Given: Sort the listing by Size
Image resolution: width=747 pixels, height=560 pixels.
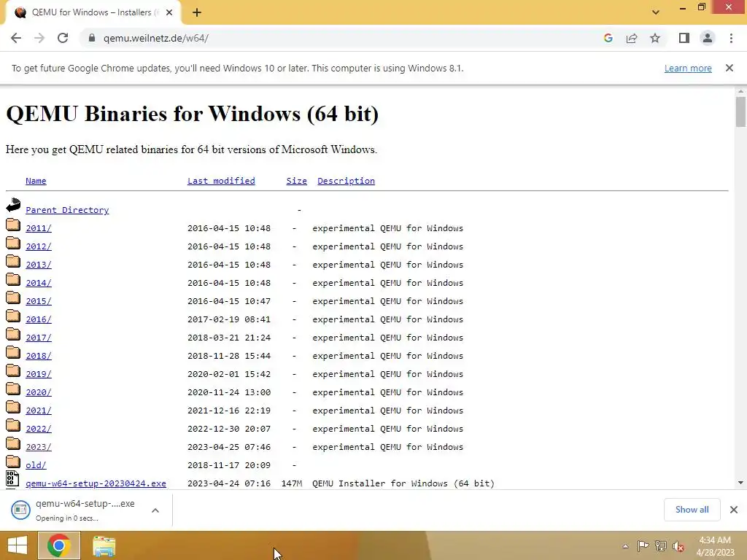Looking at the screenshot, I should point(296,181).
